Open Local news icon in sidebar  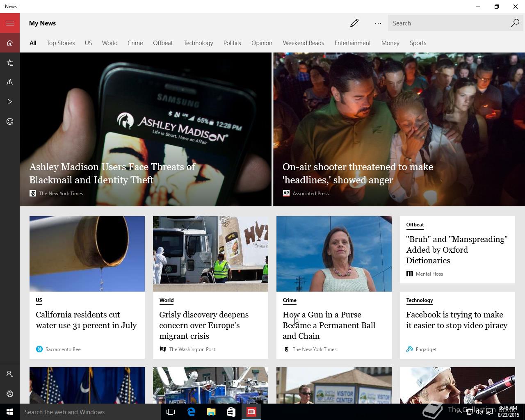(x=10, y=82)
